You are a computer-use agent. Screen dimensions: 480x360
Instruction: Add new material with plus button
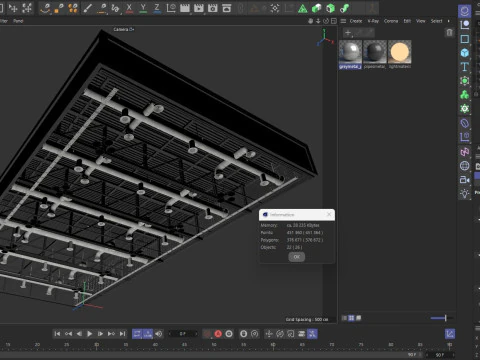pos(348,33)
